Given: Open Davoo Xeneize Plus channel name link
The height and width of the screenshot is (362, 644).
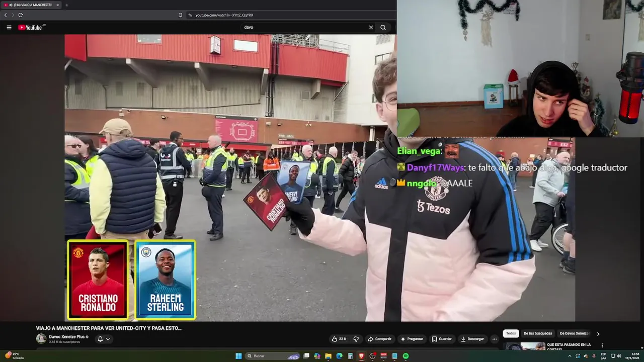Looking at the screenshot, I should pyautogui.click(x=67, y=337).
